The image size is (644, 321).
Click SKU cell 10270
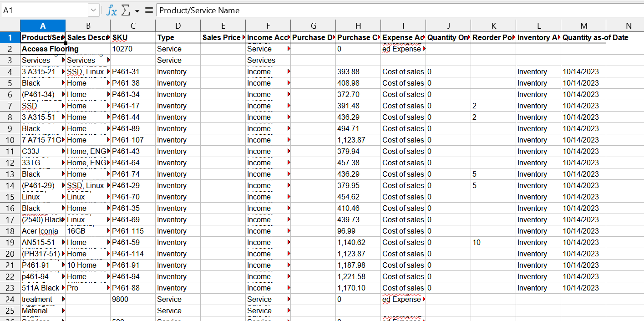click(133, 49)
